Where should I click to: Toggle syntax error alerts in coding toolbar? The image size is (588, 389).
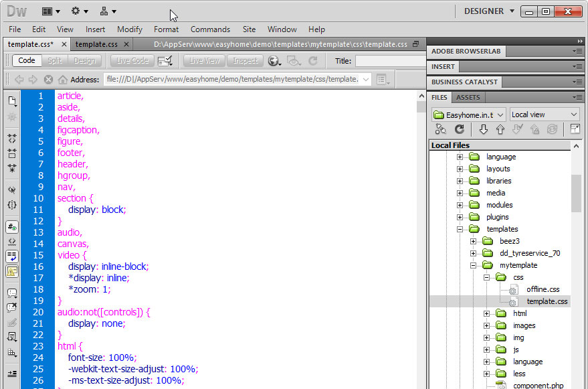click(x=12, y=271)
